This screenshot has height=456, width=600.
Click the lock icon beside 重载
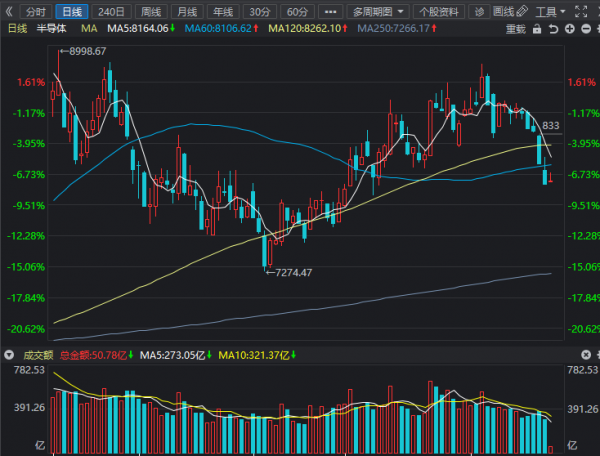coord(536,29)
